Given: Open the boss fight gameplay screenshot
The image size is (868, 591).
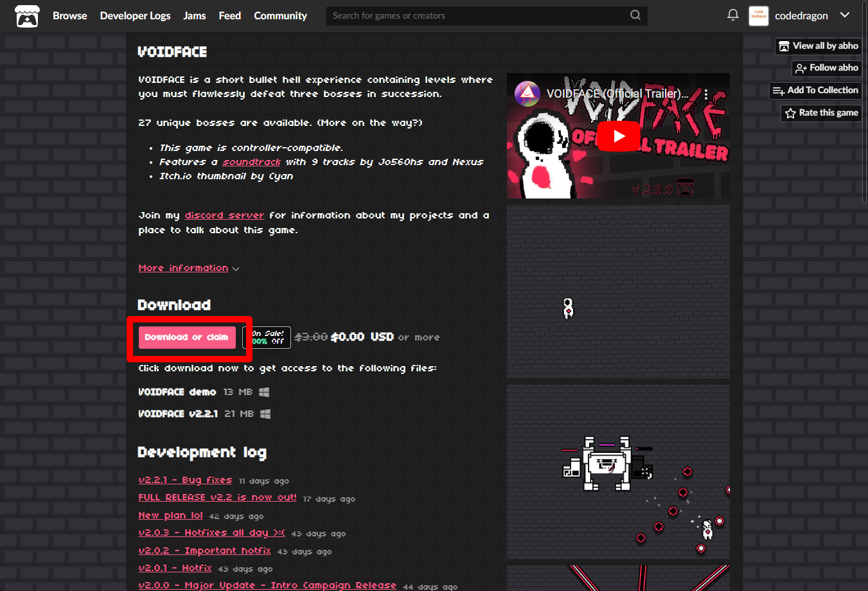Looking at the screenshot, I should click(x=618, y=472).
